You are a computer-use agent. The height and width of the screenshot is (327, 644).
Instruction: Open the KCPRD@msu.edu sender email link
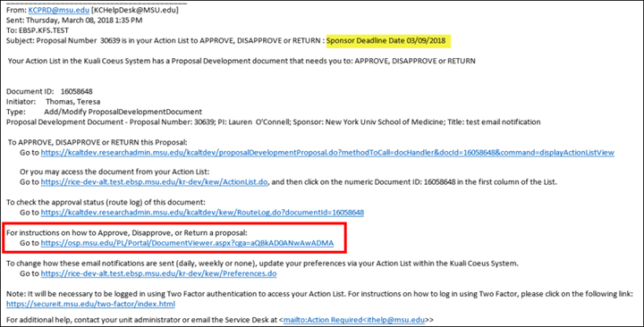pos(59,10)
